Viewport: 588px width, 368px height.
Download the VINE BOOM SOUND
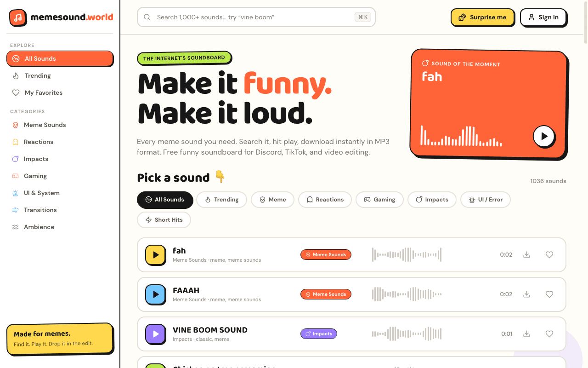(527, 334)
